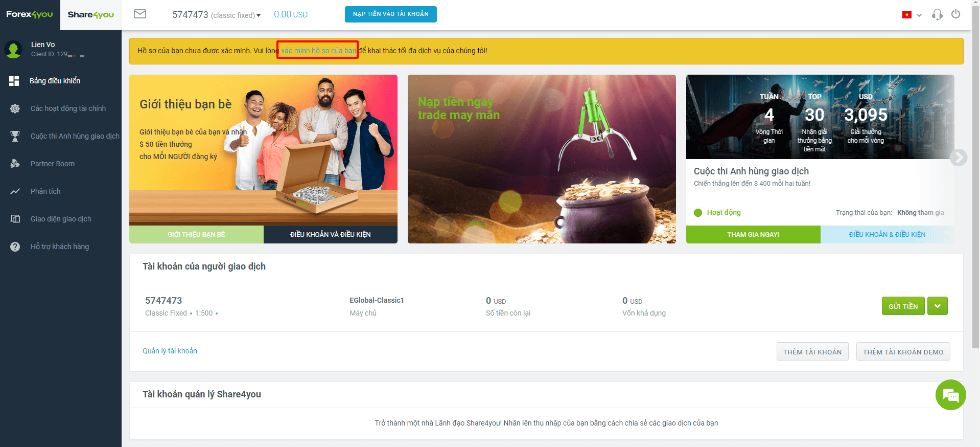Click the Hỗ trợ khách hàng question icon
The image size is (980, 447).
(15, 247)
